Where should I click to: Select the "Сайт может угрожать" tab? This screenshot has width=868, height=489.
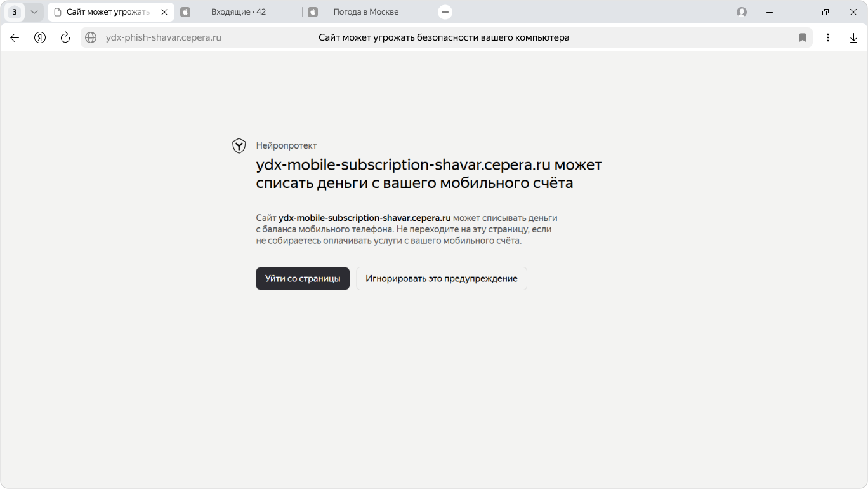click(x=108, y=12)
